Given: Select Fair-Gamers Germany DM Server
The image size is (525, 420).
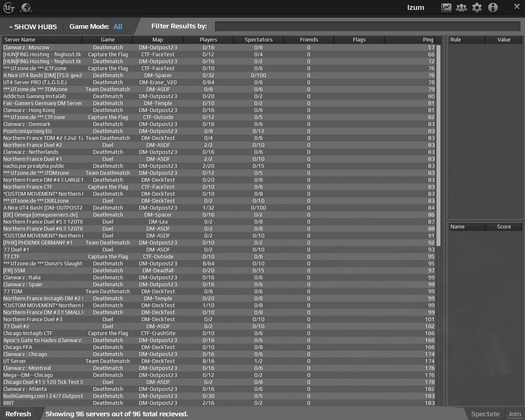Looking at the screenshot, I should (x=219, y=103).
